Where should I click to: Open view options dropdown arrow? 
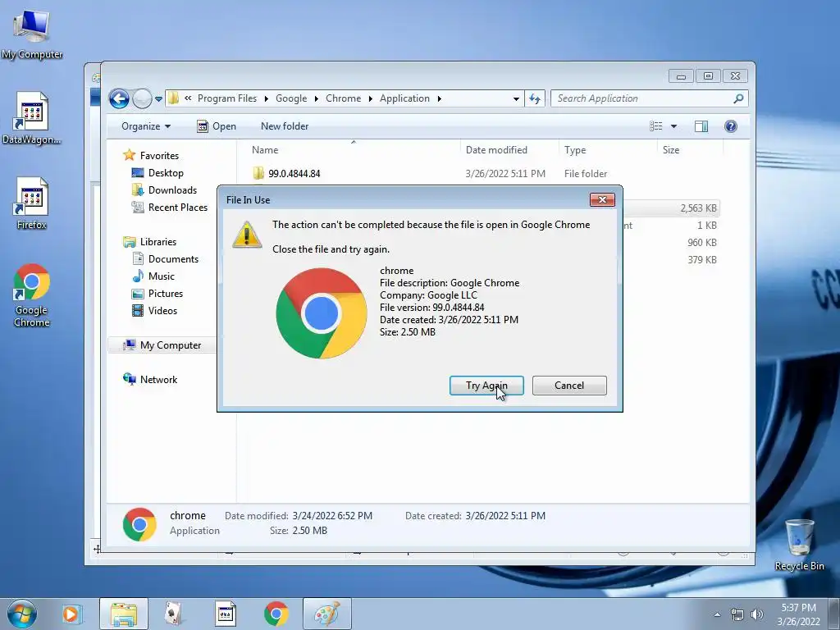[x=674, y=126]
